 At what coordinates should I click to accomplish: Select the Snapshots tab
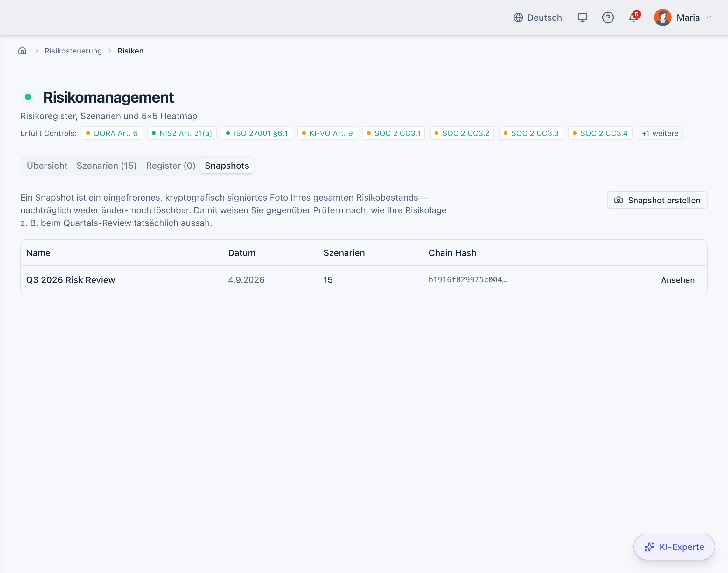(x=227, y=166)
